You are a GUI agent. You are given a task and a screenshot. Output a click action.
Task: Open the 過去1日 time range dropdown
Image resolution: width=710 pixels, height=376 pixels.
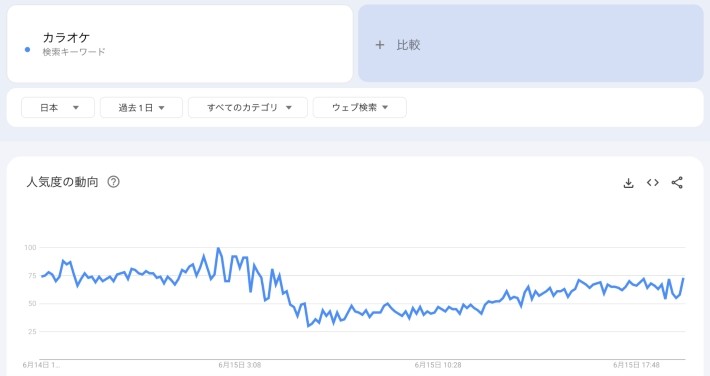pyautogui.click(x=141, y=107)
